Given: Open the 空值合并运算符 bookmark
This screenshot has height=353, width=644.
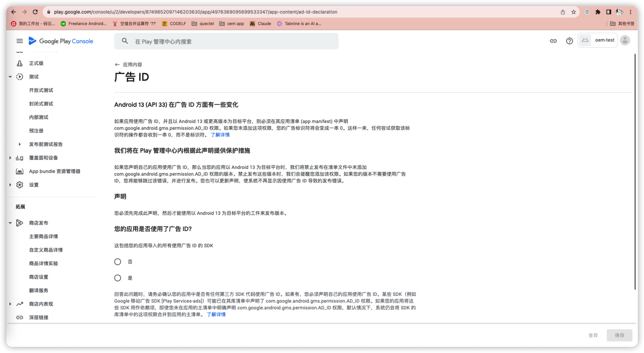Looking at the screenshot, I should pyautogui.click(x=134, y=24).
